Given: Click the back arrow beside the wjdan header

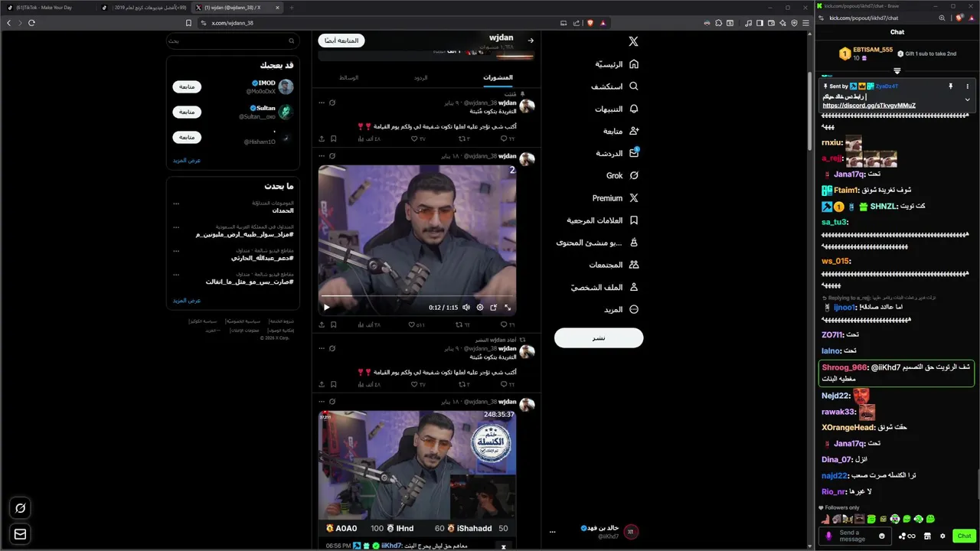Looking at the screenshot, I should tap(531, 40).
